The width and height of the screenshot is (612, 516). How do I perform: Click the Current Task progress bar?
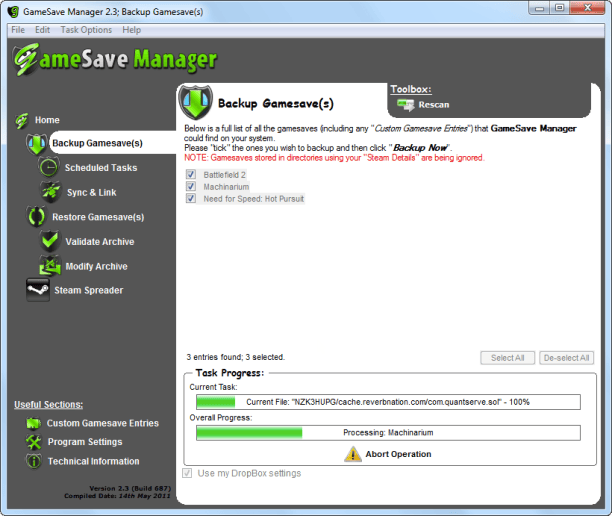point(388,402)
